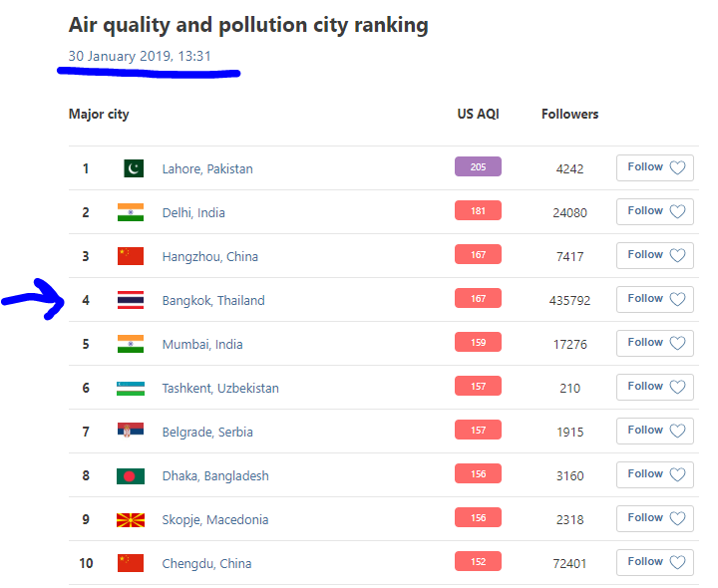Click the Bangladesh flag icon
This screenshot has width=718, height=588.
pos(131,475)
